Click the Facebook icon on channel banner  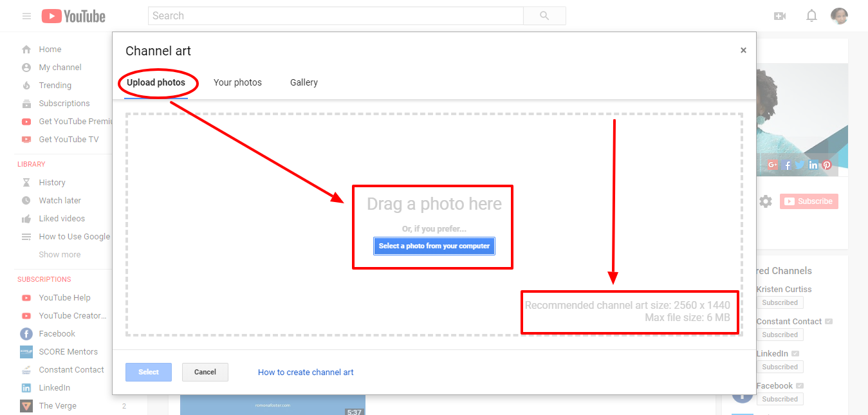787,165
